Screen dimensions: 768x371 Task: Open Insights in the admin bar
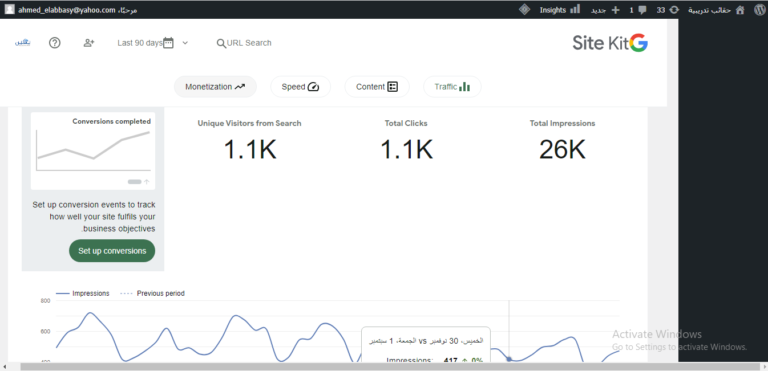pos(560,10)
